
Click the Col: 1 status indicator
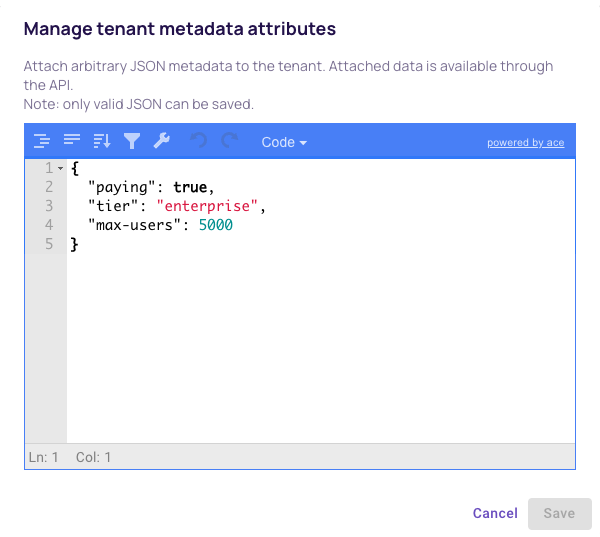point(93,457)
